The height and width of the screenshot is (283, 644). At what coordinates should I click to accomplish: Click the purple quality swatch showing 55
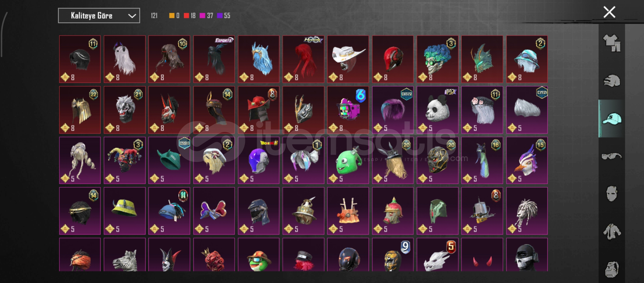[x=220, y=16]
